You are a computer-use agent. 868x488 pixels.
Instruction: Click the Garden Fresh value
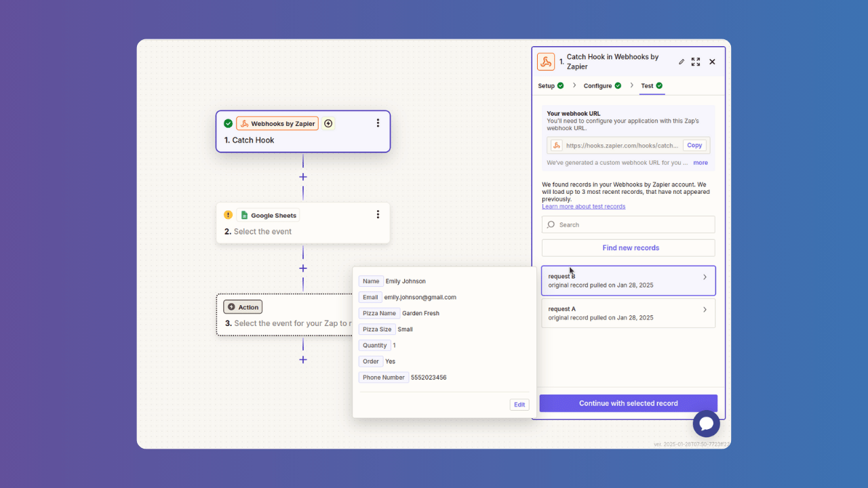(x=421, y=313)
